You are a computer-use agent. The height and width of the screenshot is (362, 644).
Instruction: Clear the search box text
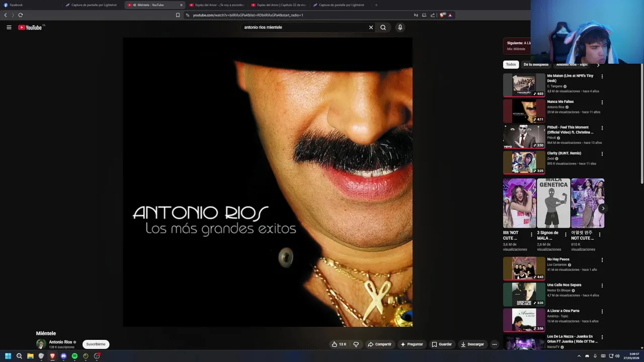pyautogui.click(x=371, y=28)
